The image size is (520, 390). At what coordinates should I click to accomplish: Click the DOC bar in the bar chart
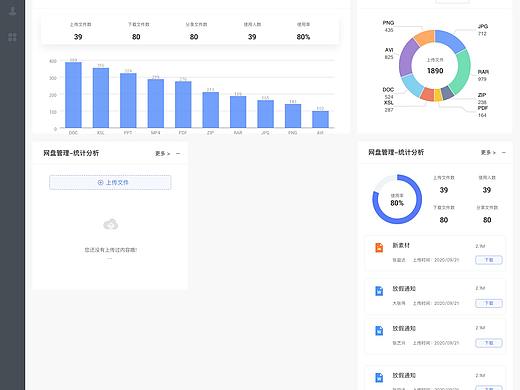coord(73,95)
